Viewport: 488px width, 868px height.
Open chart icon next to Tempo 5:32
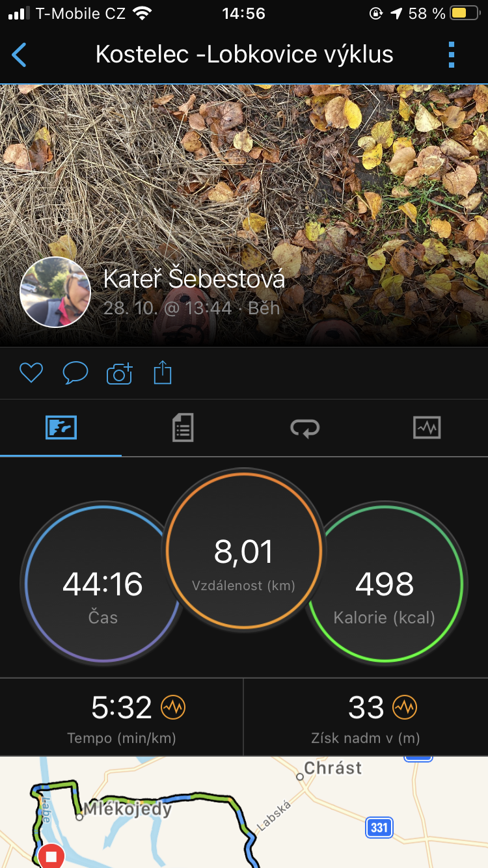click(174, 707)
